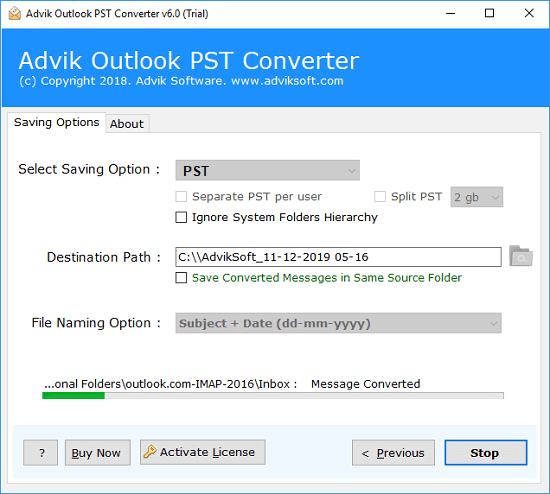Minimize the Advik converter window
Viewport: 550px width, 494px height.
(450, 13)
